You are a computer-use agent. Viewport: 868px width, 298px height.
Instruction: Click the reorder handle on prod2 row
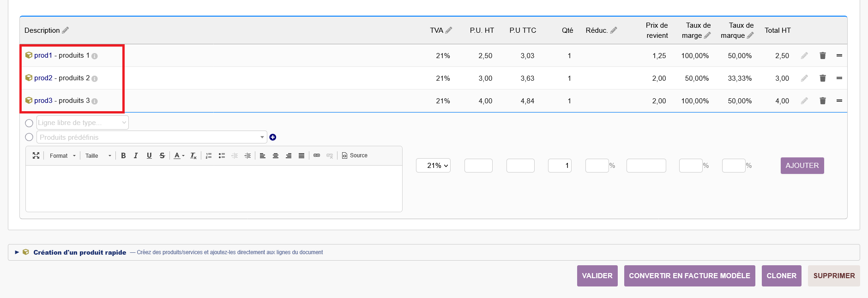(x=839, y=78)
